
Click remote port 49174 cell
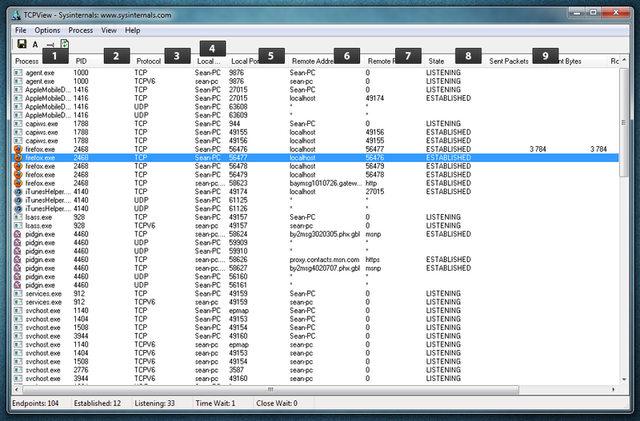375,98
